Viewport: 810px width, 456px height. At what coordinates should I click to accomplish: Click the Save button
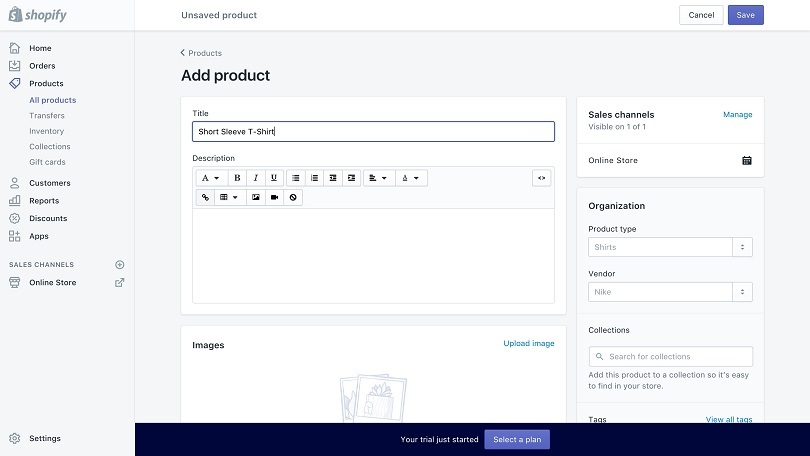pos(745,15)
